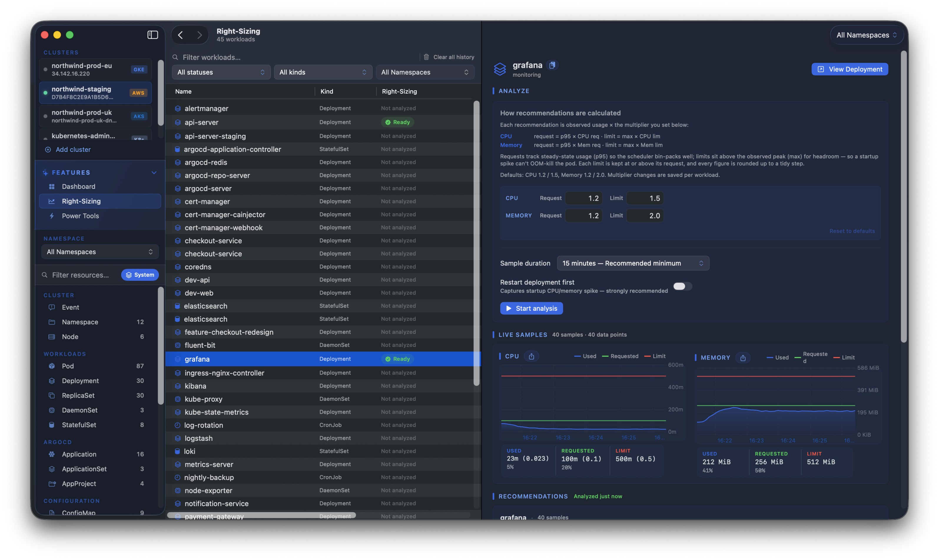
Task: Select the coredns workload row
Action: click(319, 267)
